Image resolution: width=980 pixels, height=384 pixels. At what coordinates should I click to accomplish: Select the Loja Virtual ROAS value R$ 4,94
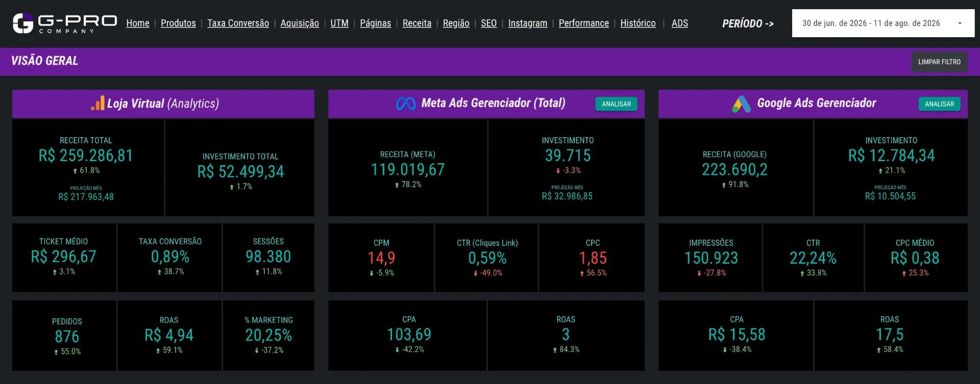[169, 335]
